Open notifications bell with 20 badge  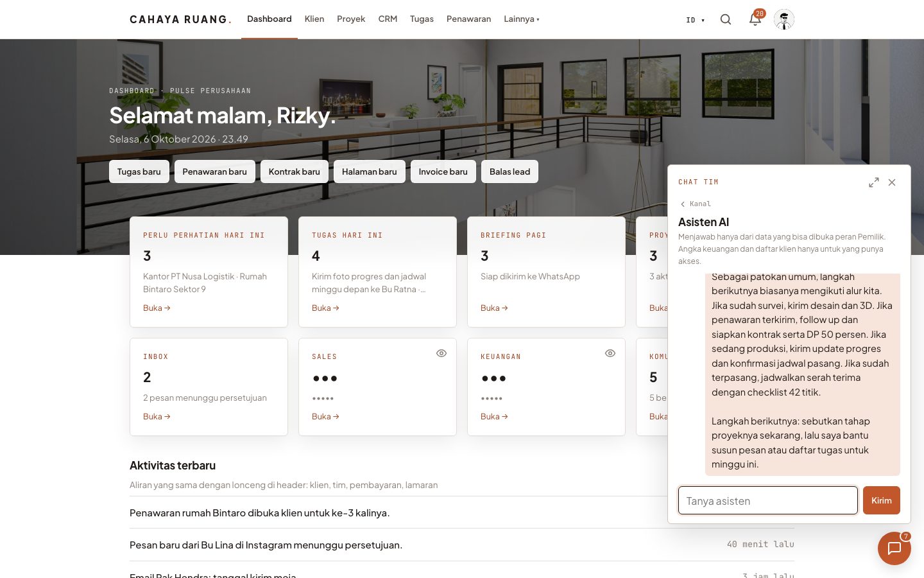[755, 19]
